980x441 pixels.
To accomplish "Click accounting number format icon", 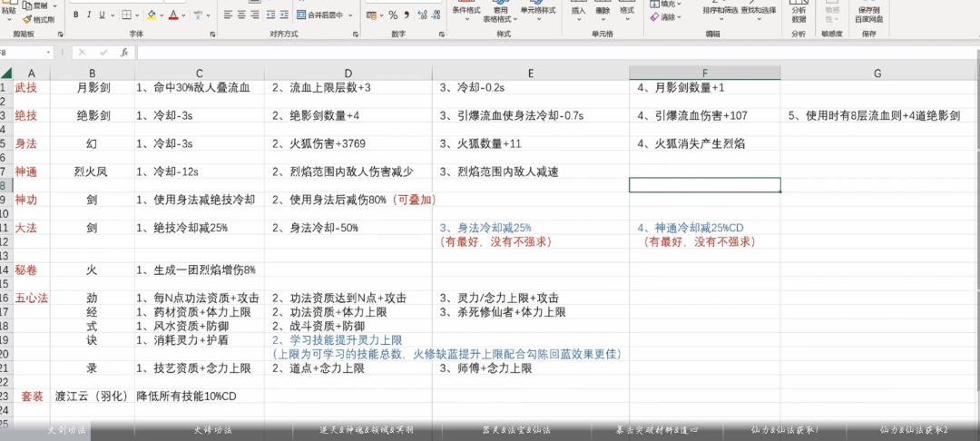I will tap(373, 15).
